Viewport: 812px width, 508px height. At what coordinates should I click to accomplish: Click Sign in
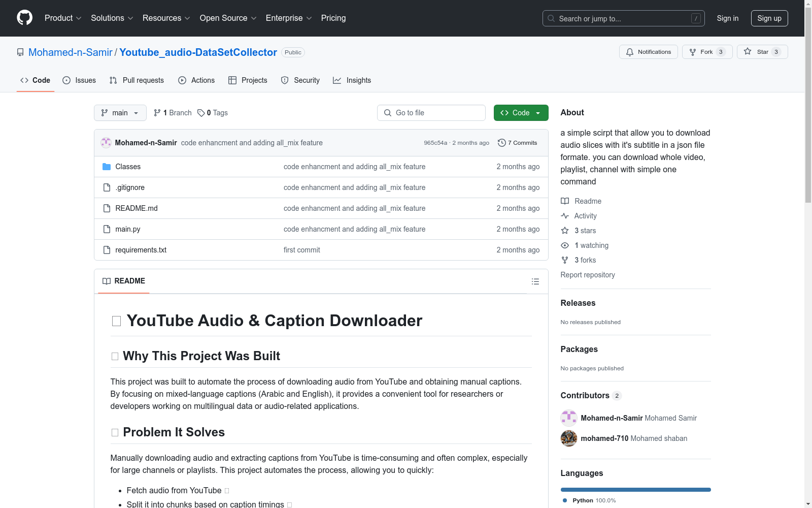728,18
